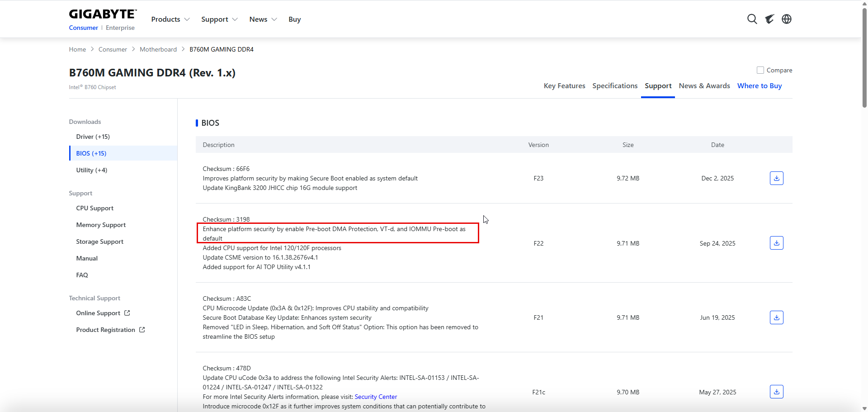This screenshot has width=868, height=412.
Task: Navigate to Motherboard breadcrumb
Action: tap(158, 49)
